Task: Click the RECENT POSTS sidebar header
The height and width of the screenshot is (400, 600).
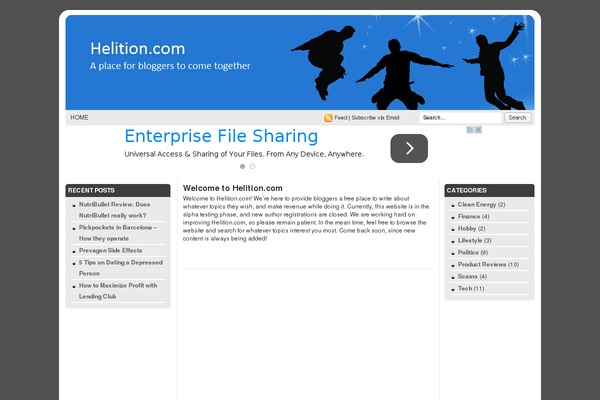Action: pyautogui.click(x=118, y=190)
